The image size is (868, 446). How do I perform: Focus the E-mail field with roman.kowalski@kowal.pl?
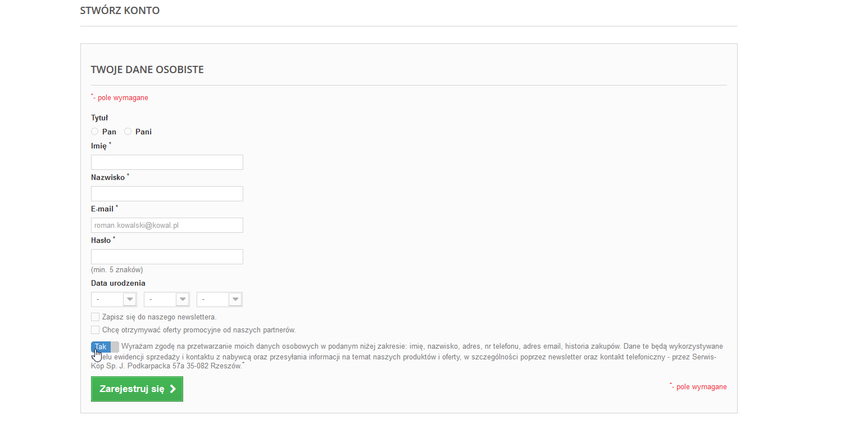click(x=167, y=226)
